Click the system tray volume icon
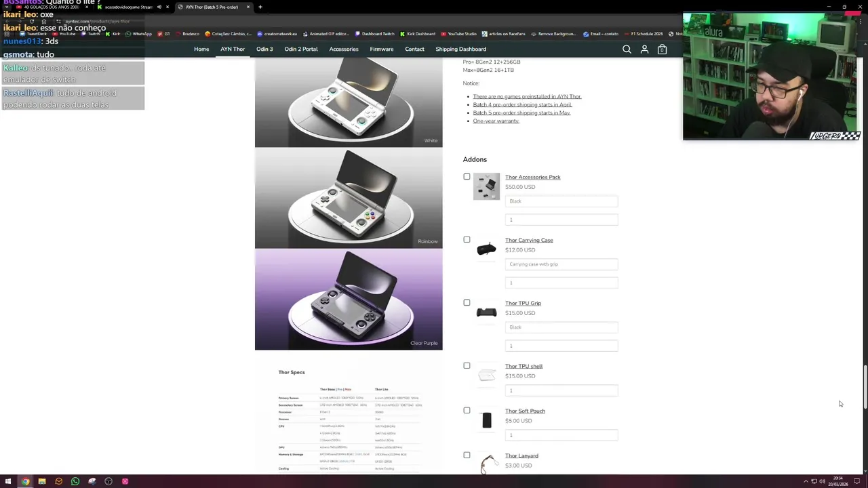868x488 pixels. (x=823, y=481)
